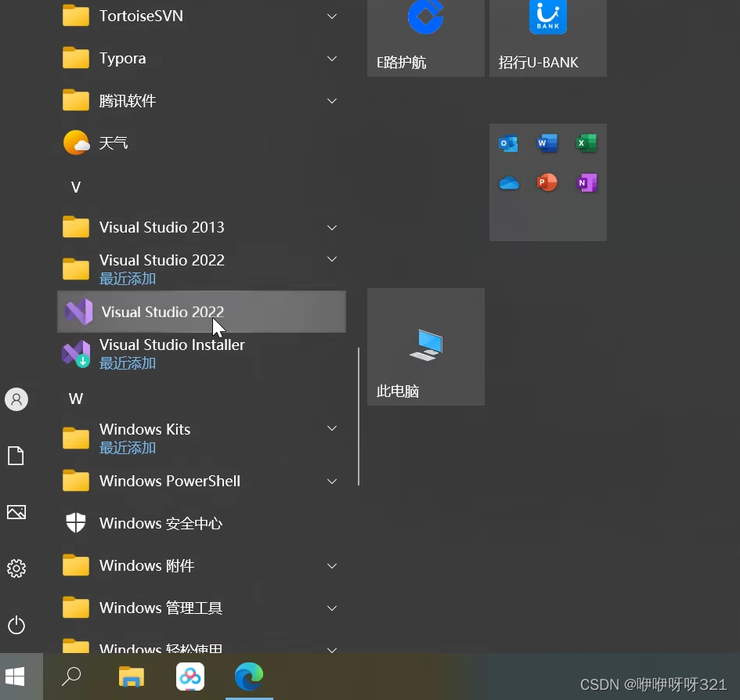740x700 pixels.
Task: Open Documents icon in sidebar
Action: (16, 456)
